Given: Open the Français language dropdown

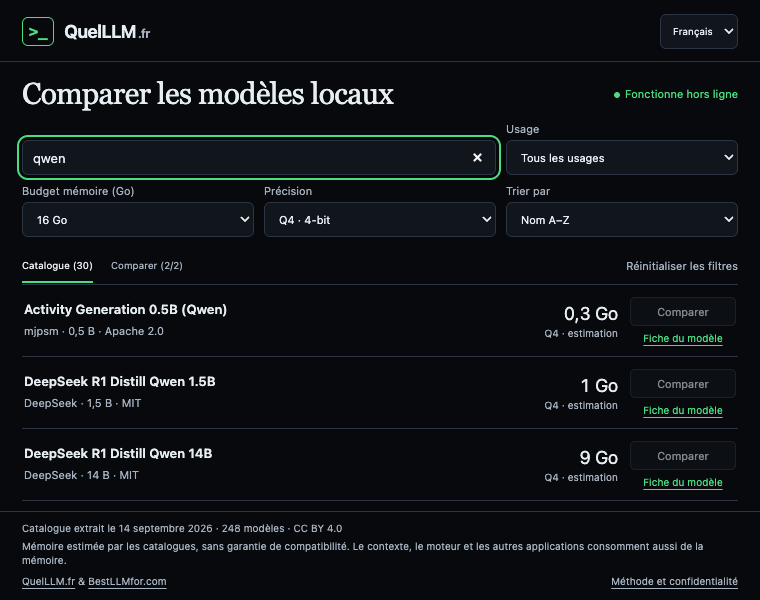Looking at the screenshot, I should (698, 32).
